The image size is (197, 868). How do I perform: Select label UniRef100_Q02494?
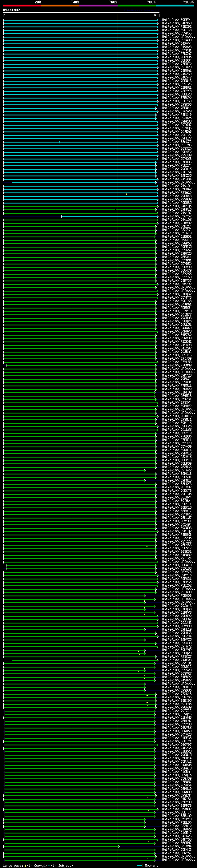tap(177, 524)
